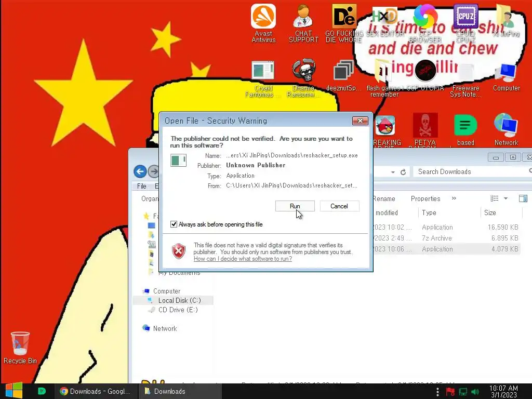Click the Cancel button
Image resolution: width=532 pixels, height=399 pixels.
339,206
